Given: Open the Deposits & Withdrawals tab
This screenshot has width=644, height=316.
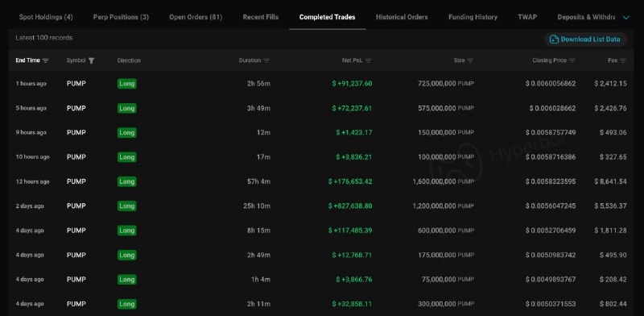Looking at the screenshot, I should tap(586, 17).
